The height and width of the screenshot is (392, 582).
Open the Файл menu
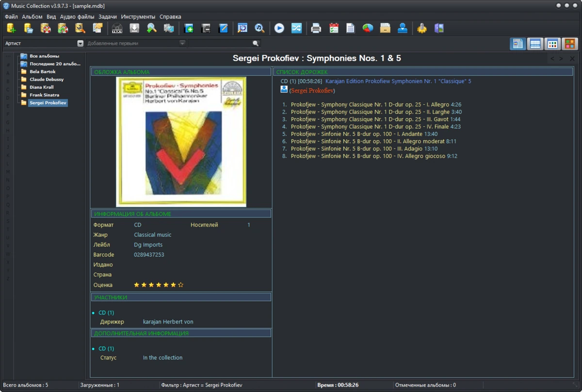pos(11,16)
